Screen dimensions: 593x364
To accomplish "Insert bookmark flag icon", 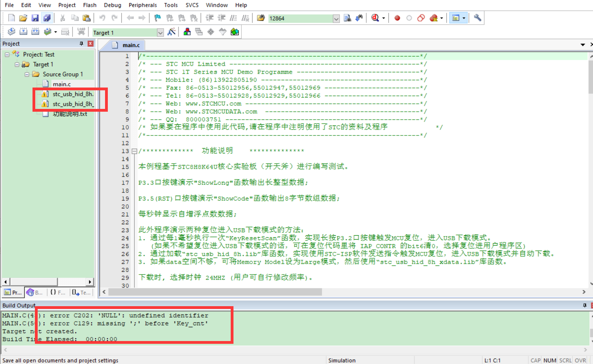I will click(x=158, y=18).
